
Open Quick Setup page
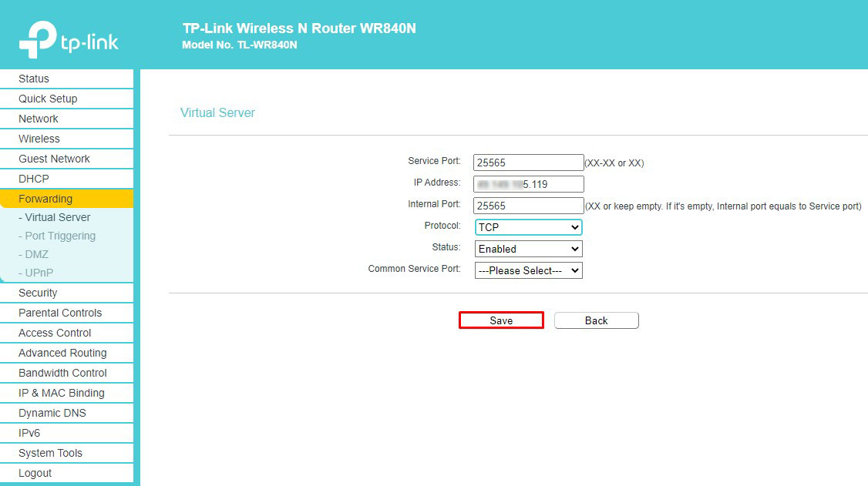point(66,99)
